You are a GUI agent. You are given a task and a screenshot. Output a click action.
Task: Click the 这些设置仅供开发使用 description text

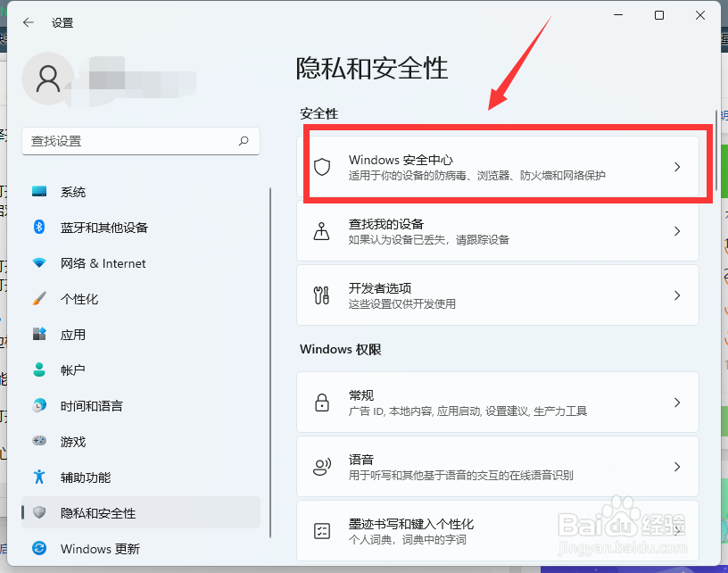tap(402, 303)
